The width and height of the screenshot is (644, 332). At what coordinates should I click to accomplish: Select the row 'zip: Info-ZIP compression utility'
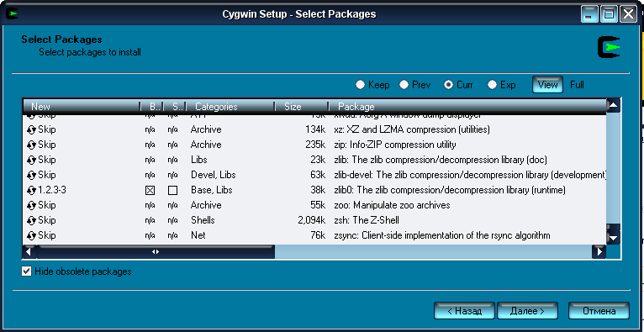click(x=314, y=145)
